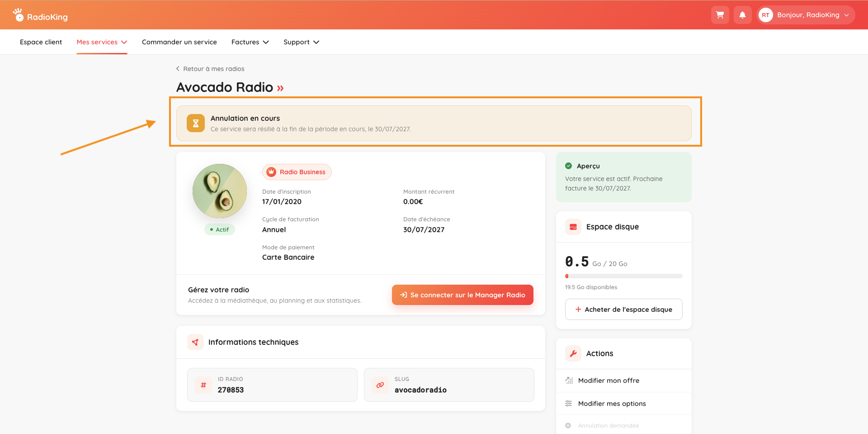Screen dimensions: 868x434
Task: Click the red double chevron beside Avocado Radio
Action: (280, 88)
